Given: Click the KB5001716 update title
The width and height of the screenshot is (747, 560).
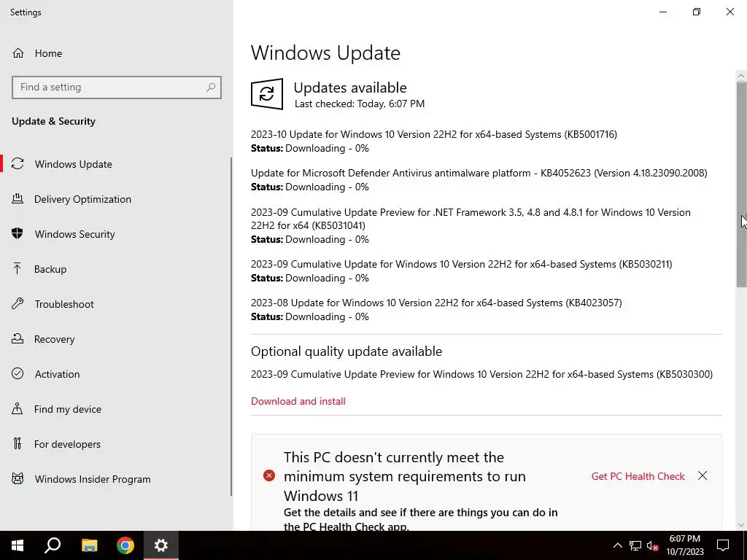Looking at the screenshot, I should pyautogui.click(x=434, y=134).
